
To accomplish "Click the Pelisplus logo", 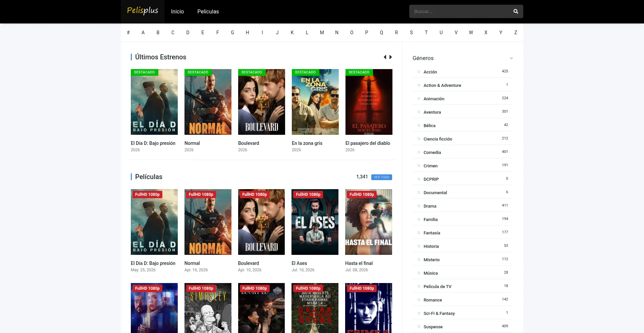I will [143, 11].
